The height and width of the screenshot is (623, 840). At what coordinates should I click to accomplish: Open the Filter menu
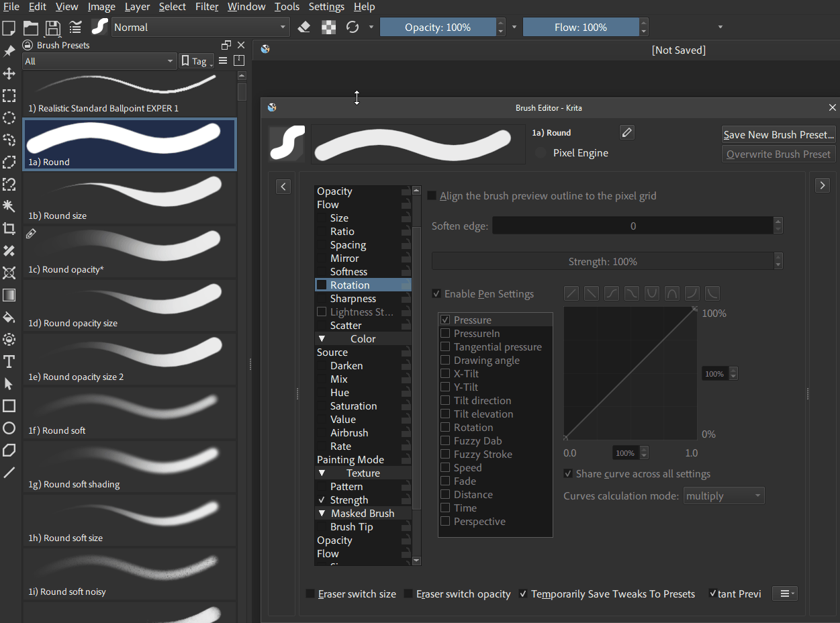point(207,7)
